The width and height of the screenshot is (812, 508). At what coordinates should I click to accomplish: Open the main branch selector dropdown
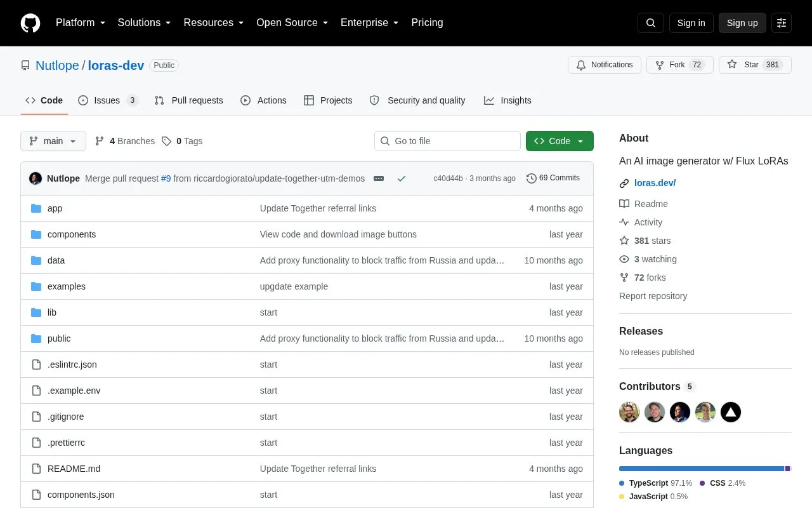pyautogui.click(x=53, y=141)
